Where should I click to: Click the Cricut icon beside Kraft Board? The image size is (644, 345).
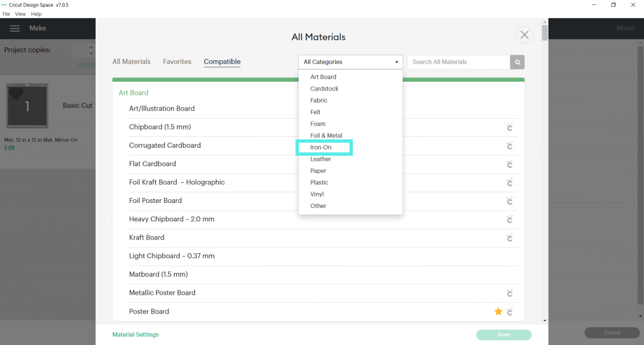(509, 238)
